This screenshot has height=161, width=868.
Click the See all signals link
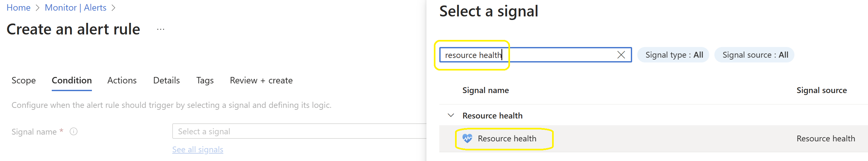pyautogui.click(x=198, y=149)
